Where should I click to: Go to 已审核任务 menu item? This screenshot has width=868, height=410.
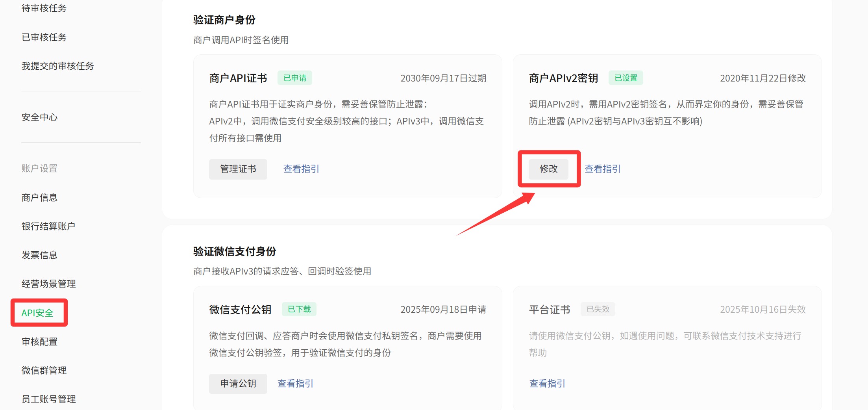pyautogui.click(x=44, y=37)
